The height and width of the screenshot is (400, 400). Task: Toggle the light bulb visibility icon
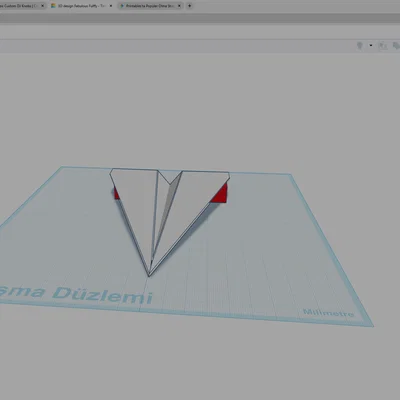(x=360, y=45)
